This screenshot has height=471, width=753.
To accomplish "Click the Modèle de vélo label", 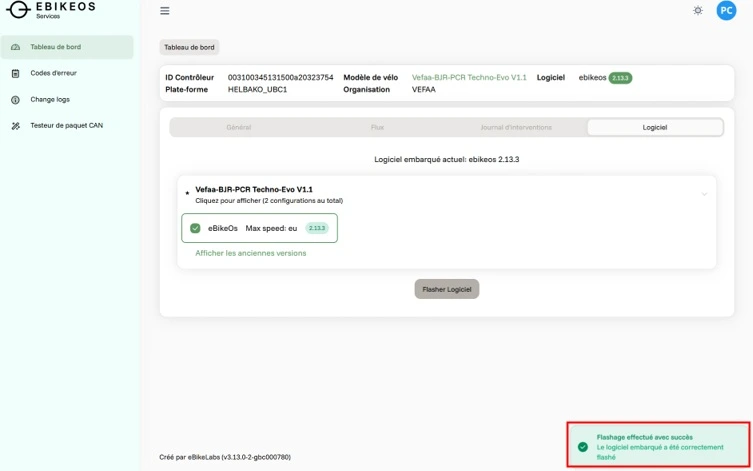I will click(x=370, y=77).
